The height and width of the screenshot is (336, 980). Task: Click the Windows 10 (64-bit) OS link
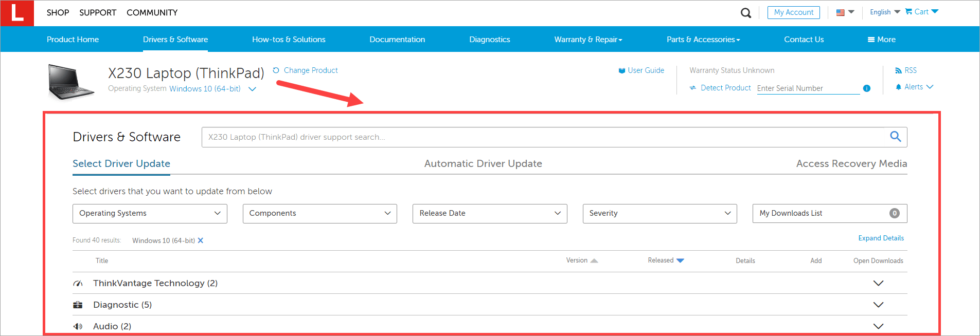click(205, 89)
